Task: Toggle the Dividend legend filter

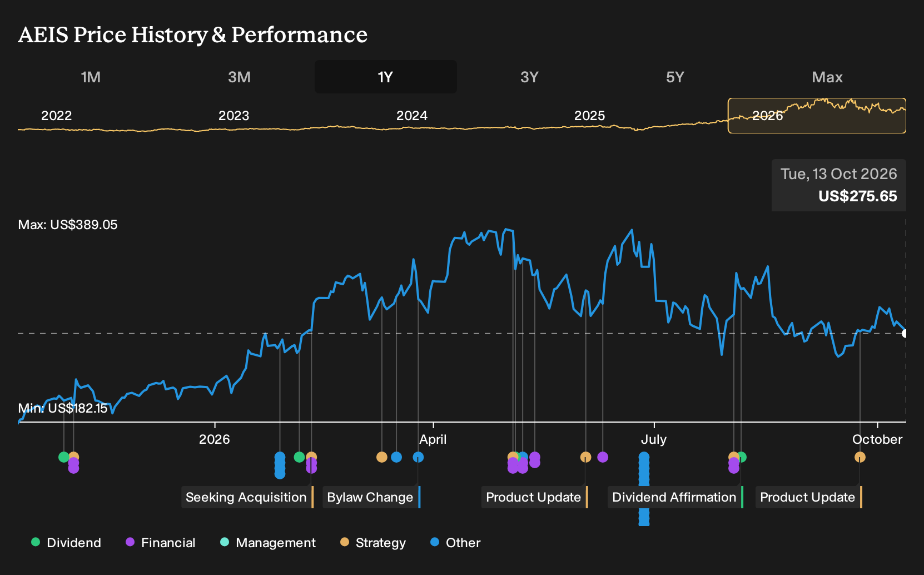Action: point(66,542)
